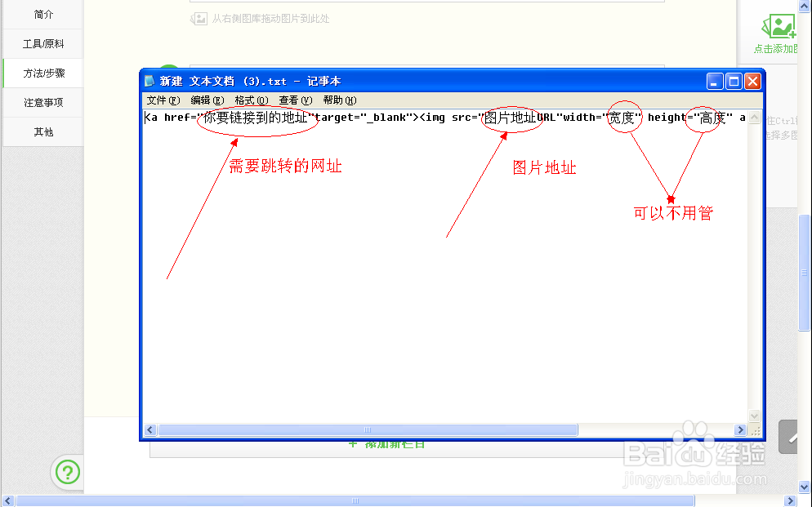Click the height text in Notepad
Image resolution: width=812 pixels, height=507 pixels.
(x=667, y=118)
